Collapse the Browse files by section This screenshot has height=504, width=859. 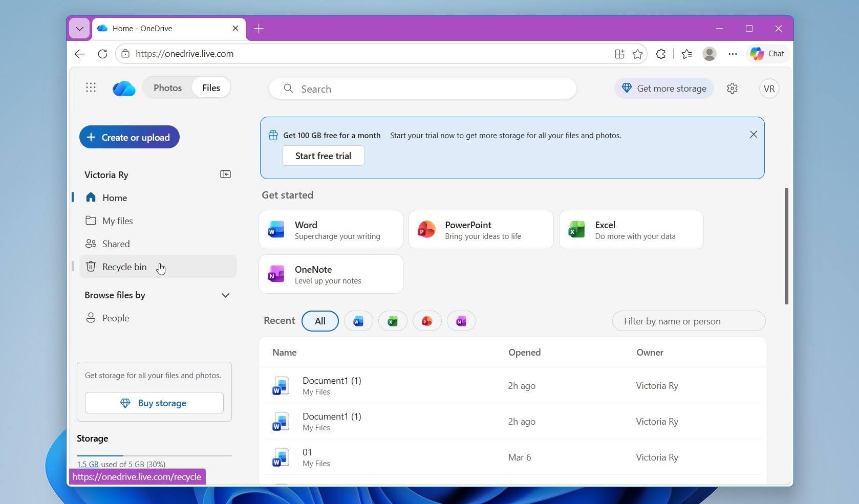pyautogui.click(x=225, y=295)
